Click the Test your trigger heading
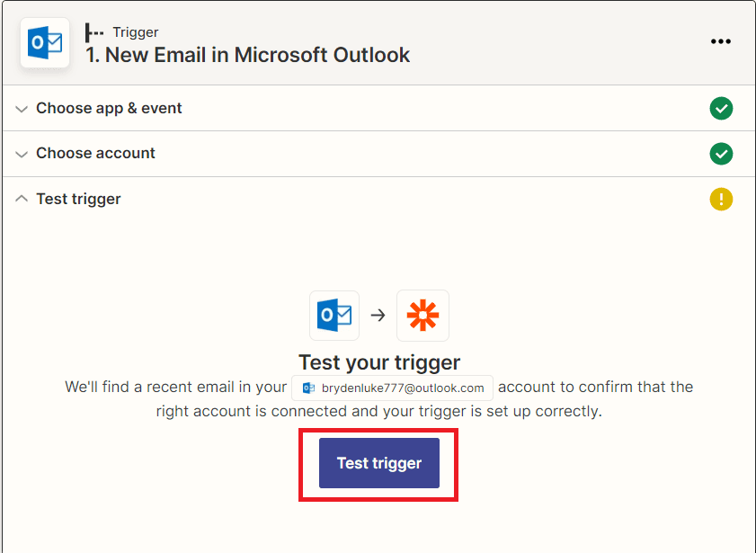The width and height of the screenshot is (756, 553). point(379,362)
